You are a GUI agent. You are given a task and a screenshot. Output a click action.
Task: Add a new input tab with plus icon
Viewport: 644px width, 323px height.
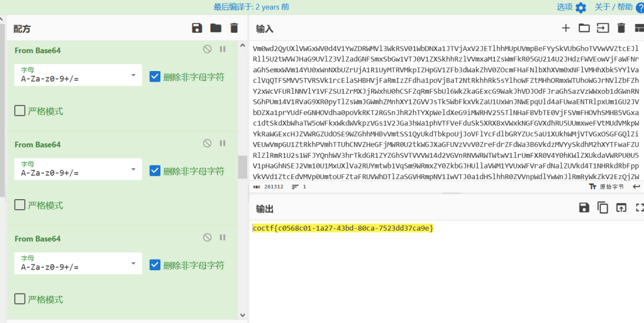click(x=565, y=28)
